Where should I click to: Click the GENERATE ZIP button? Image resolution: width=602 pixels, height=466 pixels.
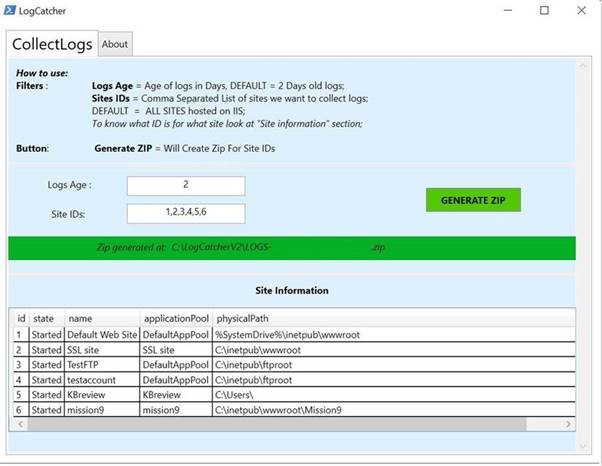473,200
